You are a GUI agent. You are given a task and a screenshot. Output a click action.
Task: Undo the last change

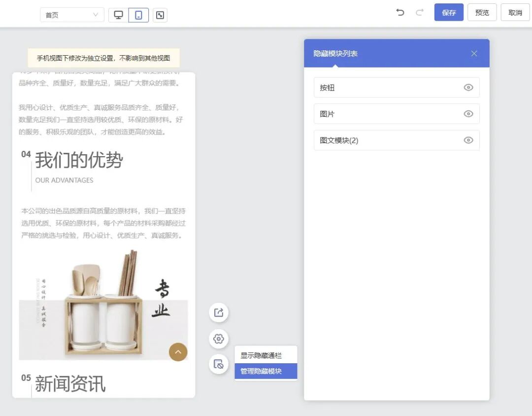(400, 12)
